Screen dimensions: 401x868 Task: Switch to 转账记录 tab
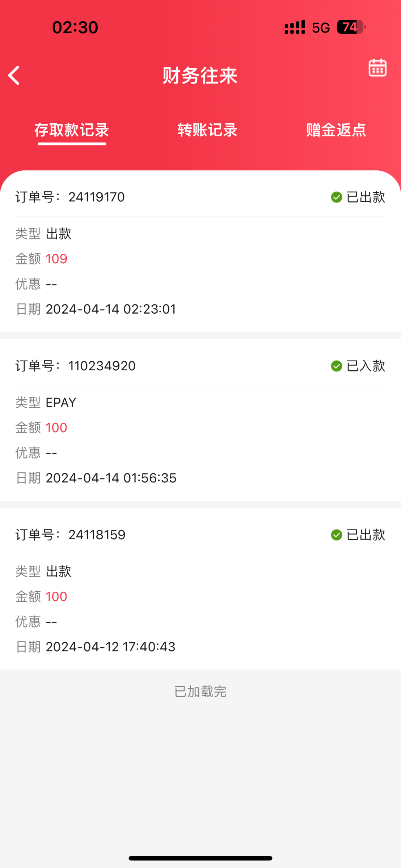click(x=207, y=130)
